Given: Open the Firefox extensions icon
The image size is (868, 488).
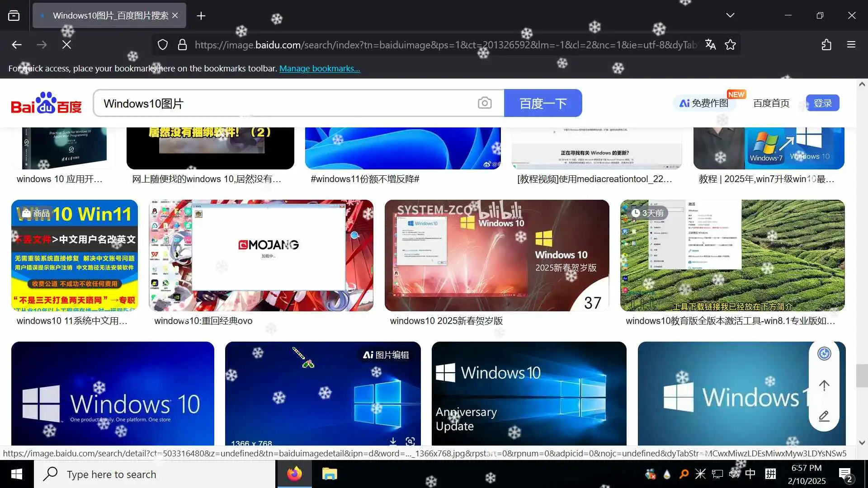Looking at the screenshot, I should click(x=826, y=44).
